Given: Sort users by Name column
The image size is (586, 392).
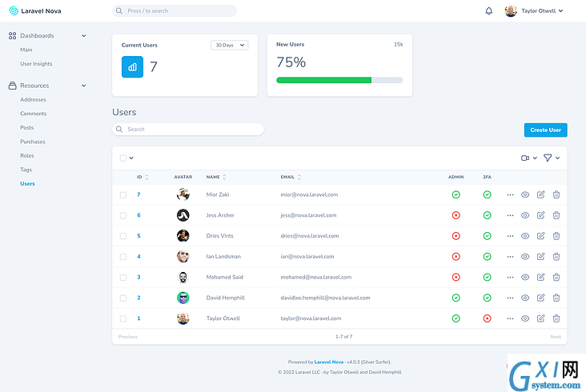Looking at the screenshot, I should coord(216,177).
